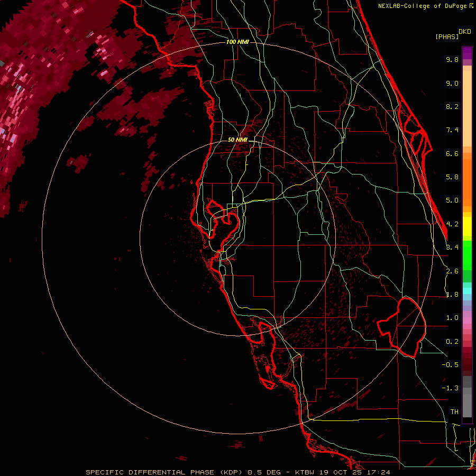Click the -1.3 scale value
The height and width of the screenshot is (476, 476).
point(450,388)
